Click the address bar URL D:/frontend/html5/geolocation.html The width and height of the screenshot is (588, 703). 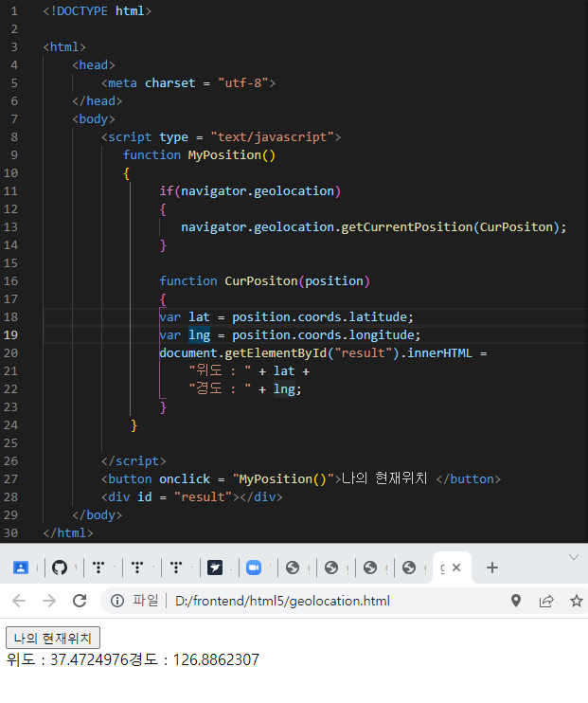[282, 601]
